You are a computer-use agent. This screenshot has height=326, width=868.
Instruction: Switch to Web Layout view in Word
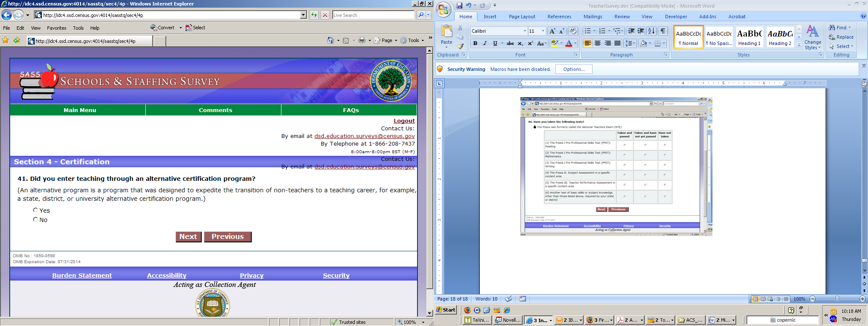pyautogui.click(x=771, y=299)
